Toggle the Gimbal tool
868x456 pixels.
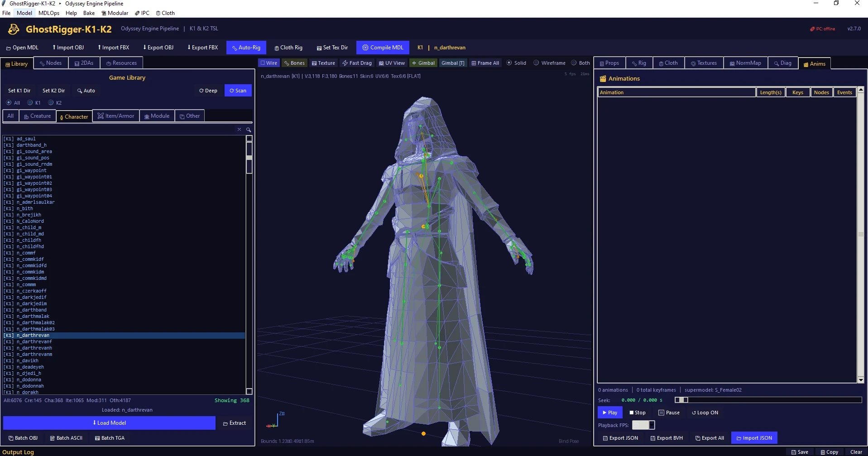[x=423, y=63]
